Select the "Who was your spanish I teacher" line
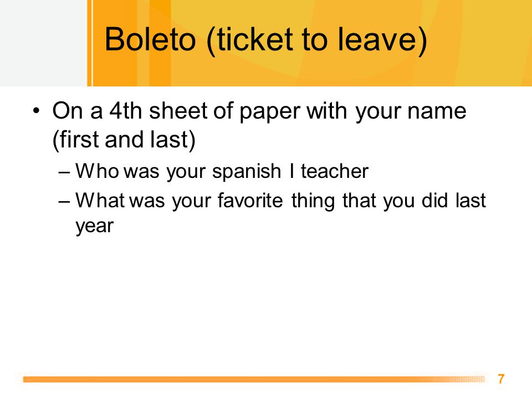Image resolution: width=532 pixels, height=399 pixels. (222, 171)
